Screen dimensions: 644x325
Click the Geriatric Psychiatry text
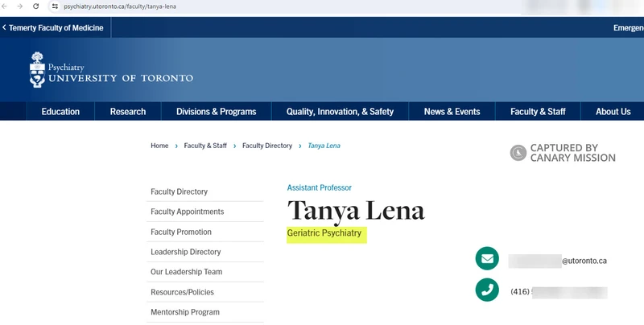tap(324, 233)
